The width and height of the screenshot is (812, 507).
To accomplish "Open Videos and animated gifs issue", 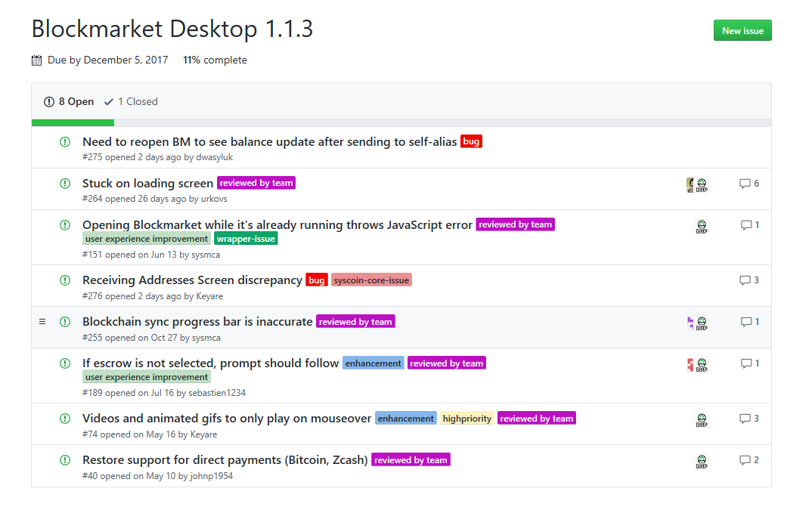I will pyautogui.click(x=227, y=419).
